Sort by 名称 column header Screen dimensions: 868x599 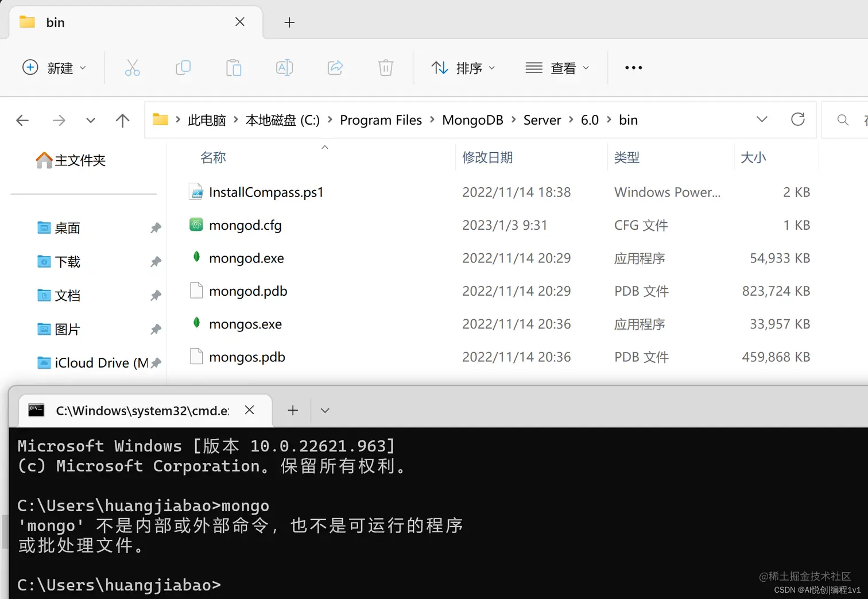(212, 157)
